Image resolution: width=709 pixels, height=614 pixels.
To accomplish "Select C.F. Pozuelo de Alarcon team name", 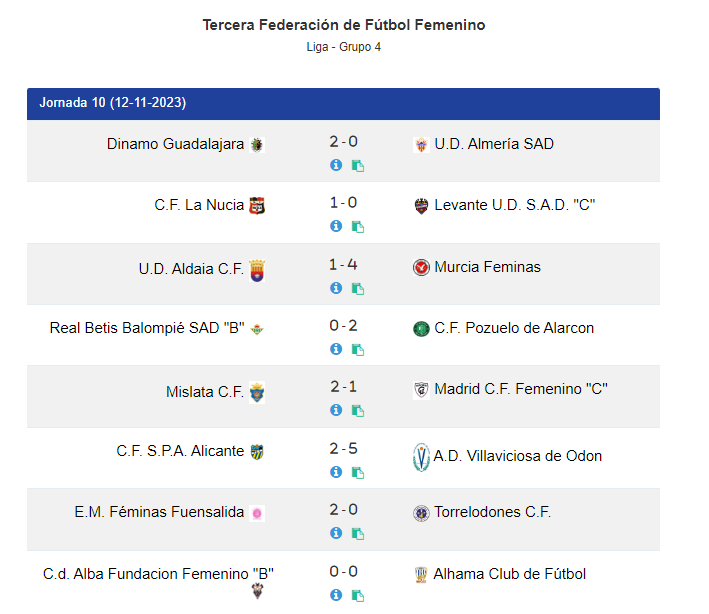I will (514, 328).
